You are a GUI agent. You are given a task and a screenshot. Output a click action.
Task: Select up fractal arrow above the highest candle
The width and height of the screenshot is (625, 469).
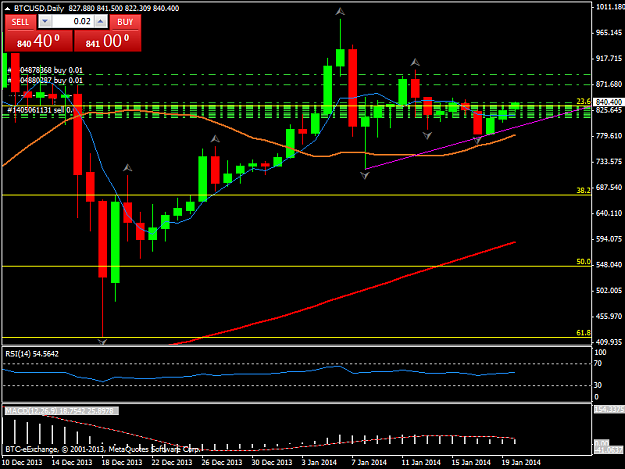coord(340,12)
